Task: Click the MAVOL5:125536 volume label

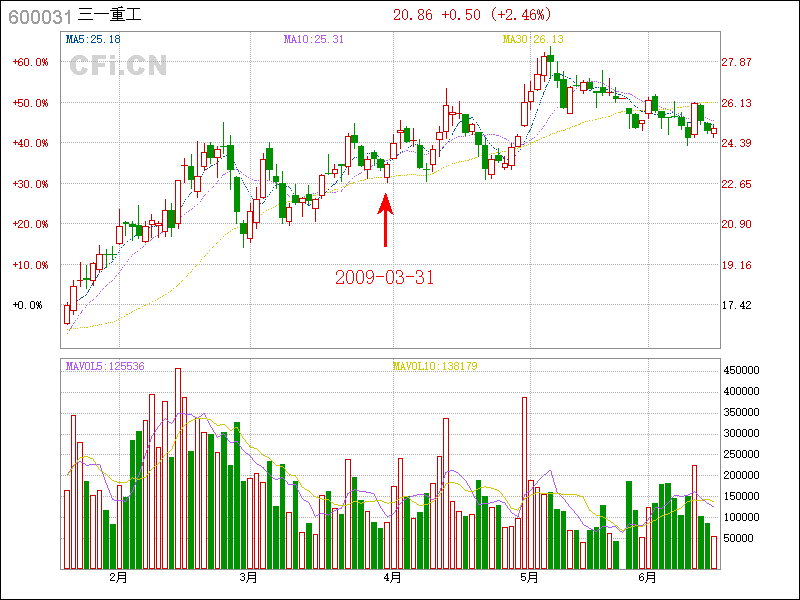Action: point(104,366)
